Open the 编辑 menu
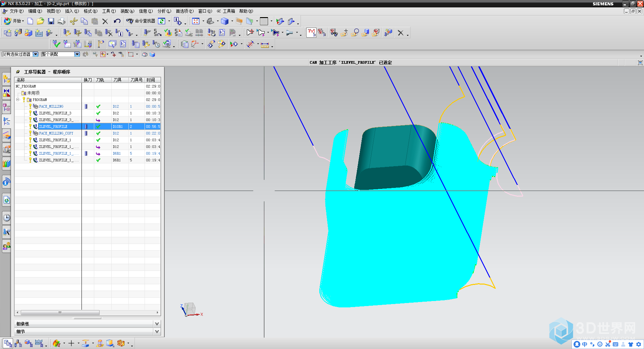Viewport: 644px width, 349px height. (x=35, y=11)
